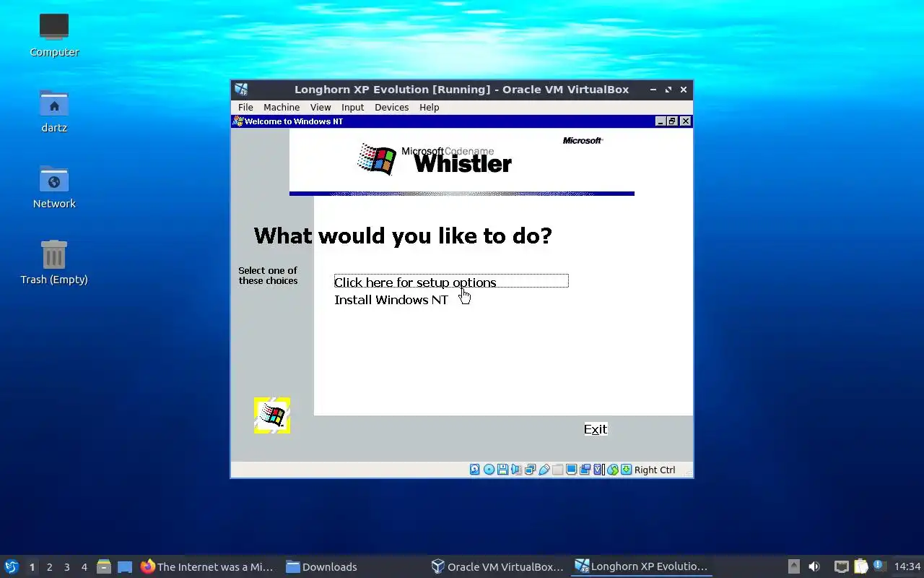Click the optical disc indicator in status bar
The height and width of the screenshot is (578, 924).
pyautogui.click(x=489, y=470)
